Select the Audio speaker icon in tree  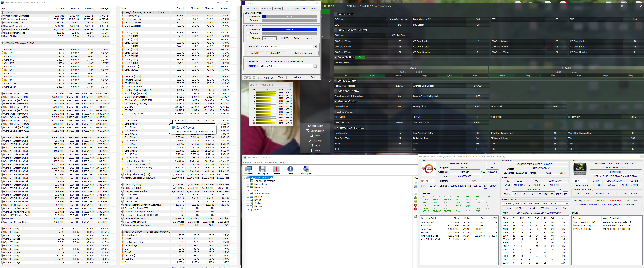click(x=252, y=203)
